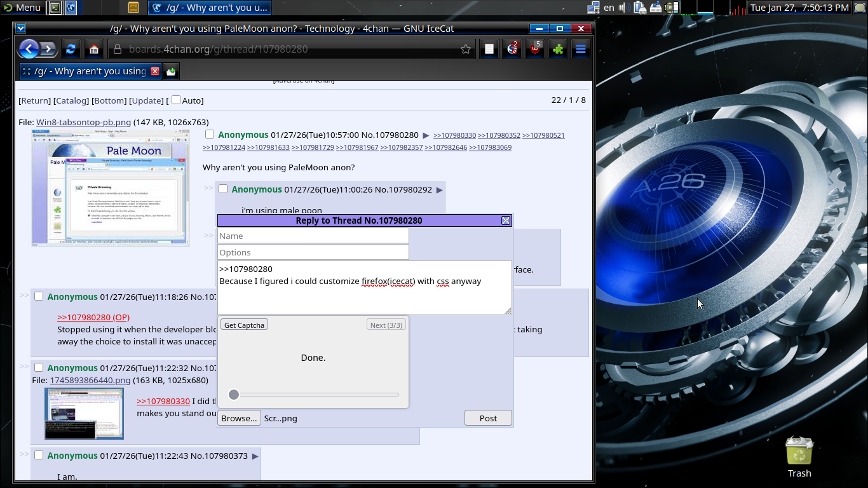This screenshot has height=488, width=868.
Task: Click inside the reply comment text area
Action: click(365, 288)
